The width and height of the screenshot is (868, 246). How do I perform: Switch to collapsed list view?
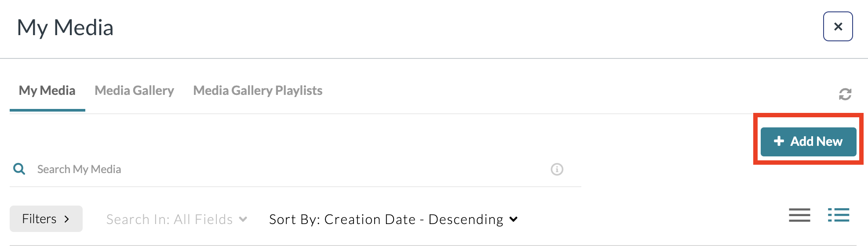tap(799, 215)
